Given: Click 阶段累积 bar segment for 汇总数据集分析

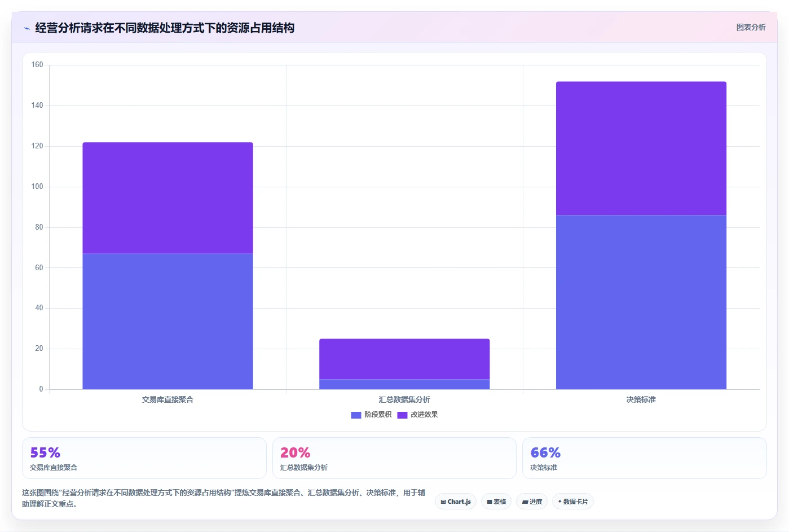Looking at the screenshot, I should coord(404,384).
